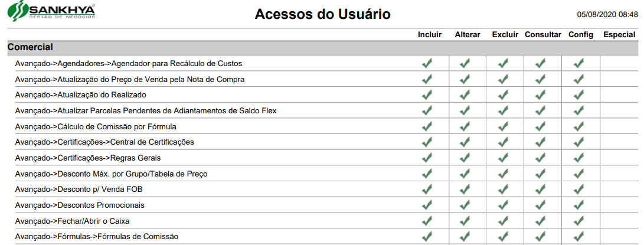Click Excluir checkmark for Desconto p/ Venda FOB
The height and width of the screenshot is (245, 644).
503,190
